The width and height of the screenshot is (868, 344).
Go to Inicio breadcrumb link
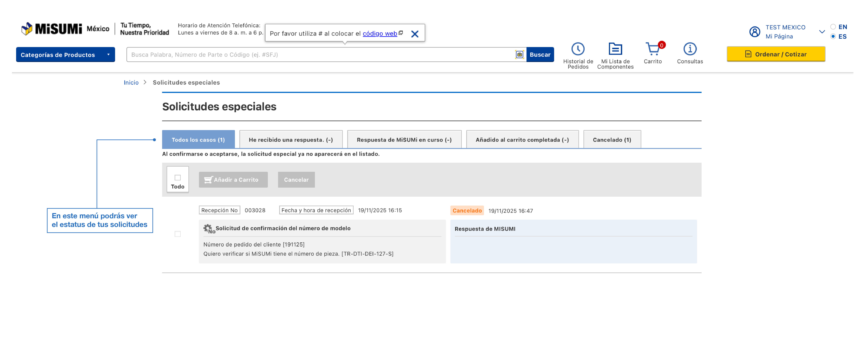point(131,83)
